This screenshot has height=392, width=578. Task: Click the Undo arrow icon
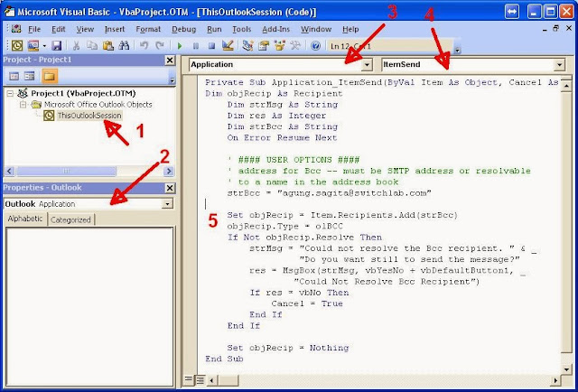(144, 45)
